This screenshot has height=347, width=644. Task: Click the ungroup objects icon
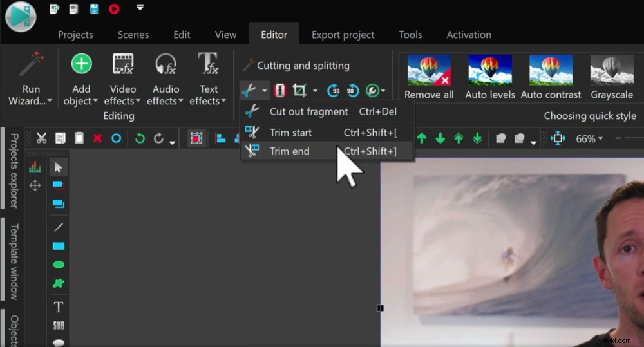point(520,138)
